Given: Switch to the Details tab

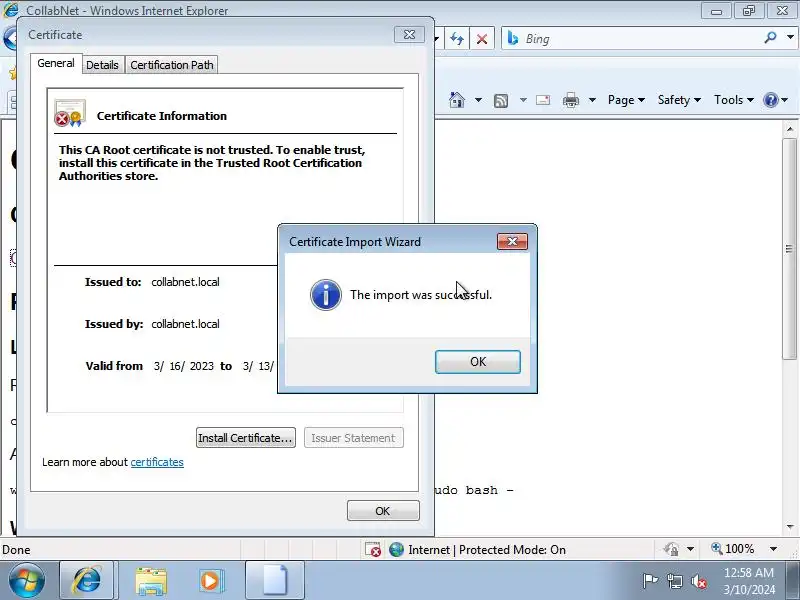Looking at the screenshot, I should point(102,65).
